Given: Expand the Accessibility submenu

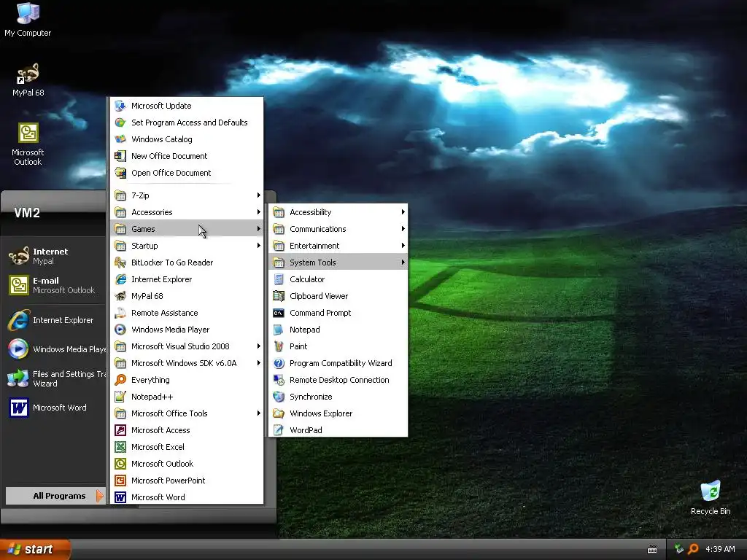Looking at the screenshot, I should [x=338, y=212].
